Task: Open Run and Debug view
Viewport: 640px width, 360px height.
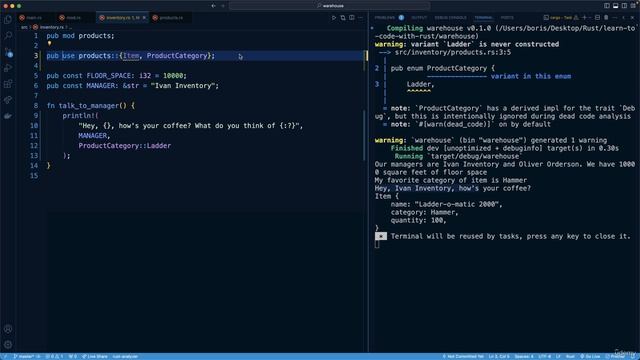Action: [8, 68]
